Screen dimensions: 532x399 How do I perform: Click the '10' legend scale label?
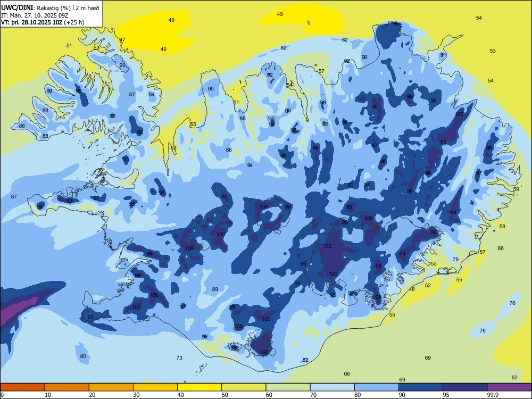(x=48, y=395)
